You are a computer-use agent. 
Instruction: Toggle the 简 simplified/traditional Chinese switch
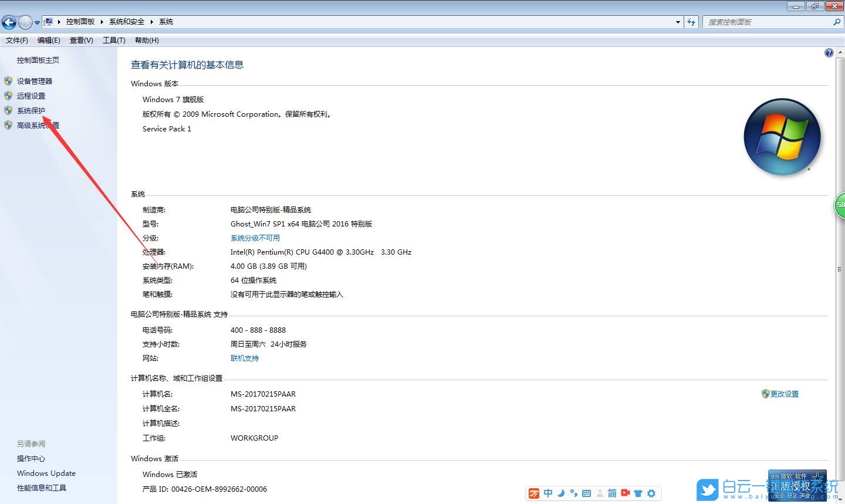[612, 493]
